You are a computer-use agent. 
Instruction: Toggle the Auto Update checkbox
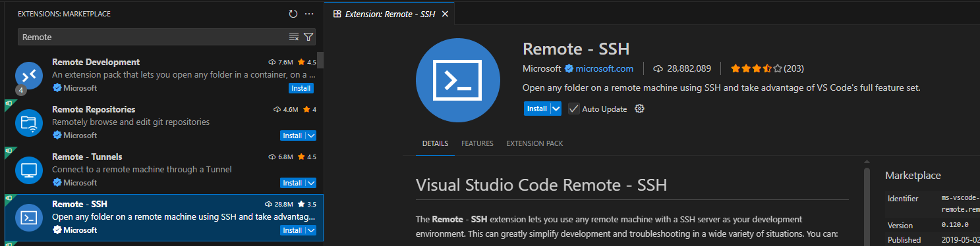click(x=574, y=109)
